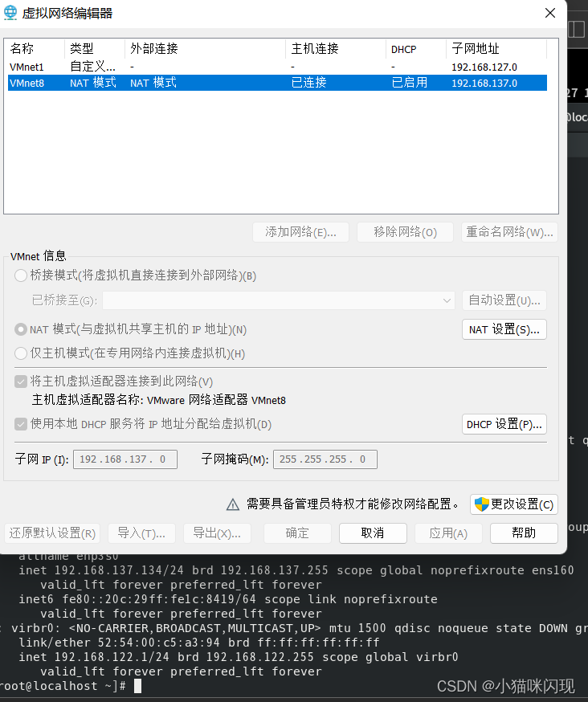Toggle 使用本地 DHCP 服务 checkbox
Viewport: 588px width, 702px height.
[21, 424]
